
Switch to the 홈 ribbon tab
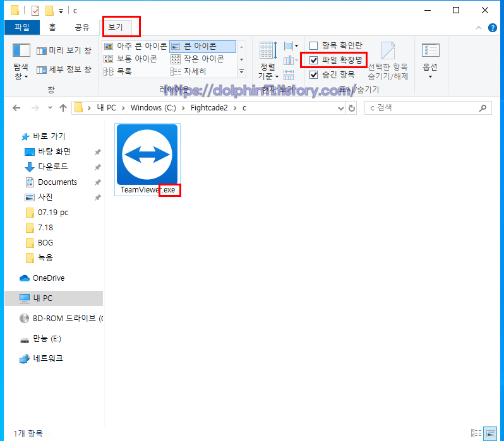[x=52, y=27]
